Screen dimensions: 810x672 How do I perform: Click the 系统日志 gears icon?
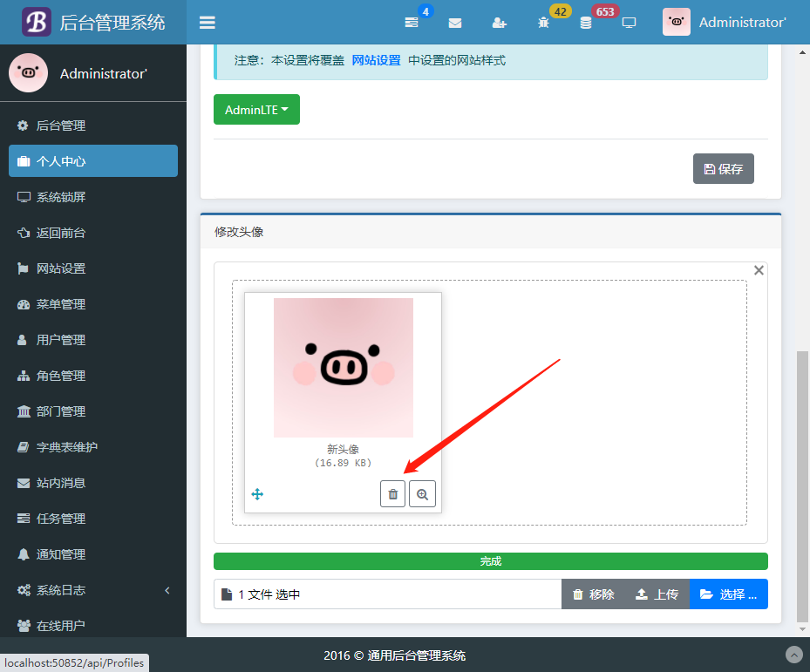(24, 590)
